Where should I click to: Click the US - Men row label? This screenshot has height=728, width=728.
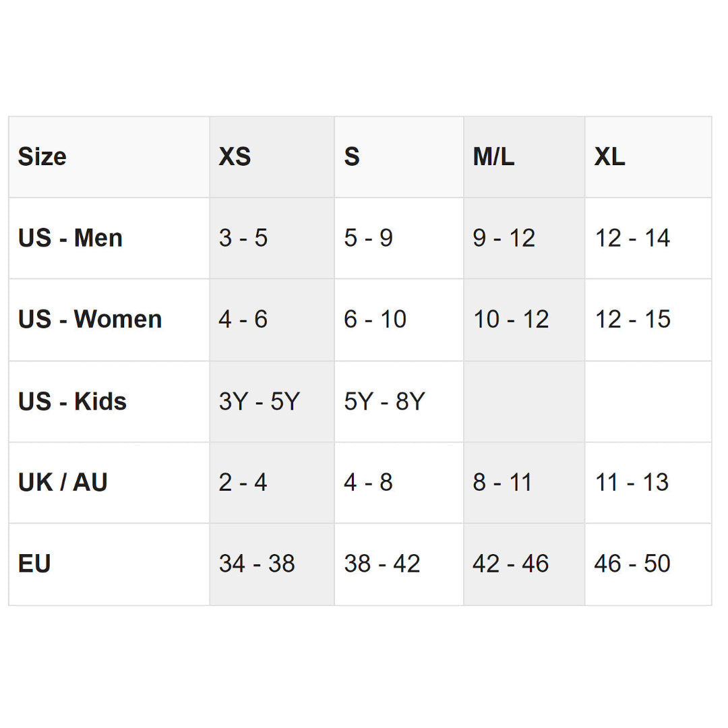coord(70,238)
